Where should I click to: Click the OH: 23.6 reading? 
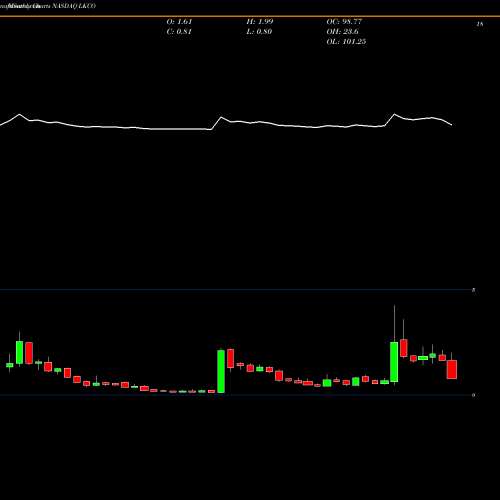342,32
